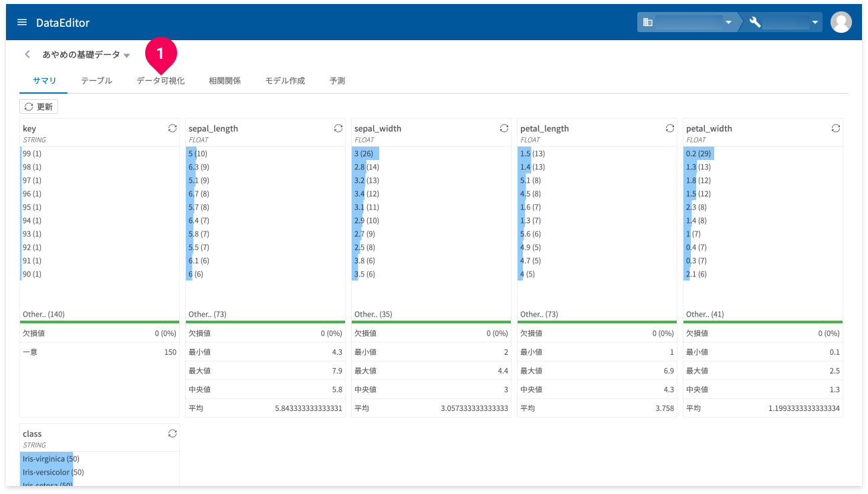Viewport: 868px width, 494px height.
Task: Switch to the 相関関係 tab
Action: [x=225, y=80]
